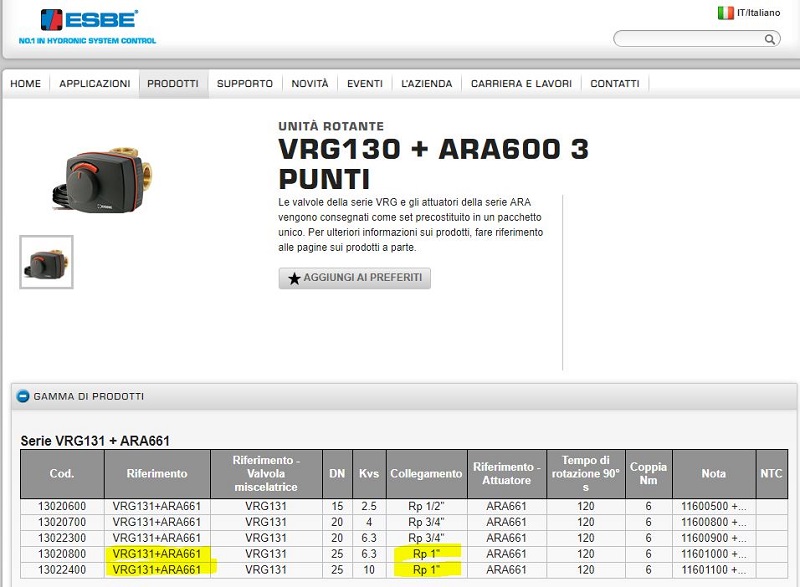Click the Coppia Nm column header
This screenshot has width=800, height=587.
coord(648,474)
